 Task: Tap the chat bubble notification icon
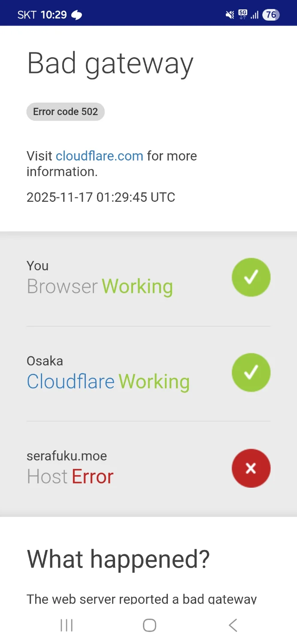76,15
